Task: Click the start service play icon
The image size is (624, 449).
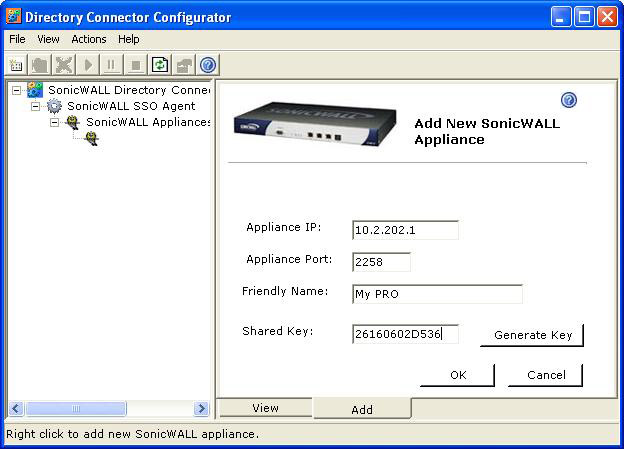Action: pos(88,64)
